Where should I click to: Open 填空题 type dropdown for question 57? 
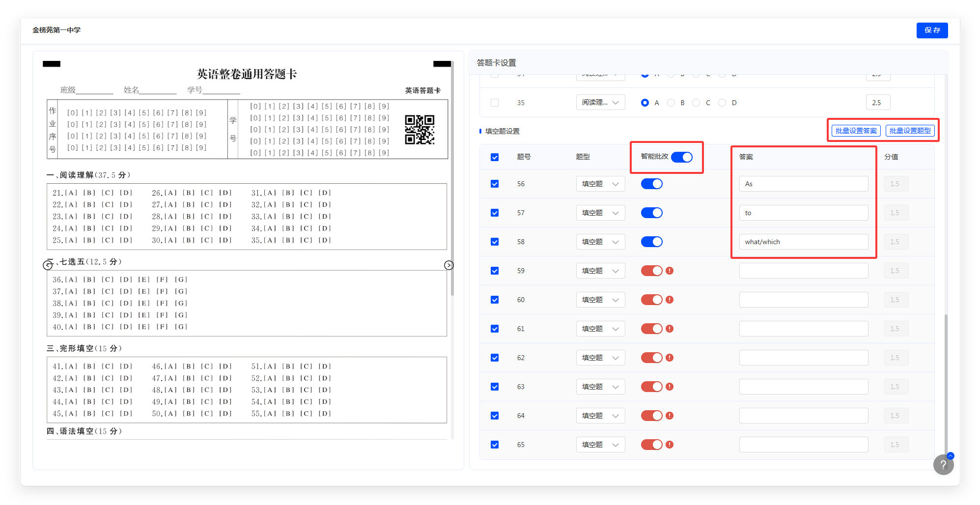pos(600,213)
